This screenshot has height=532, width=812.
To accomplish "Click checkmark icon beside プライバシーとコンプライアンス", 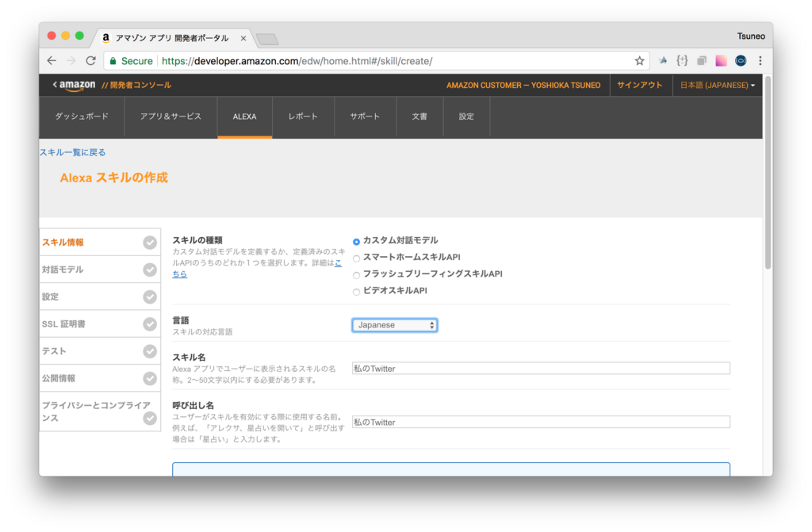I will point(150,418).
